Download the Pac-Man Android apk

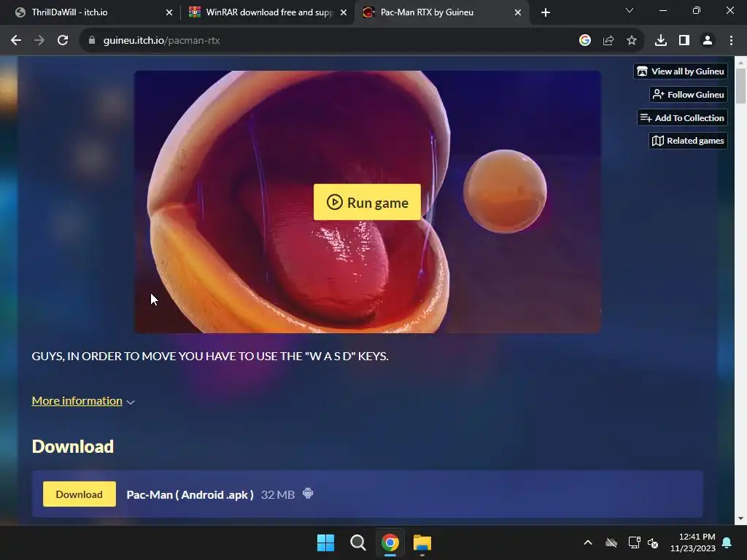click(x=79, y=494)
